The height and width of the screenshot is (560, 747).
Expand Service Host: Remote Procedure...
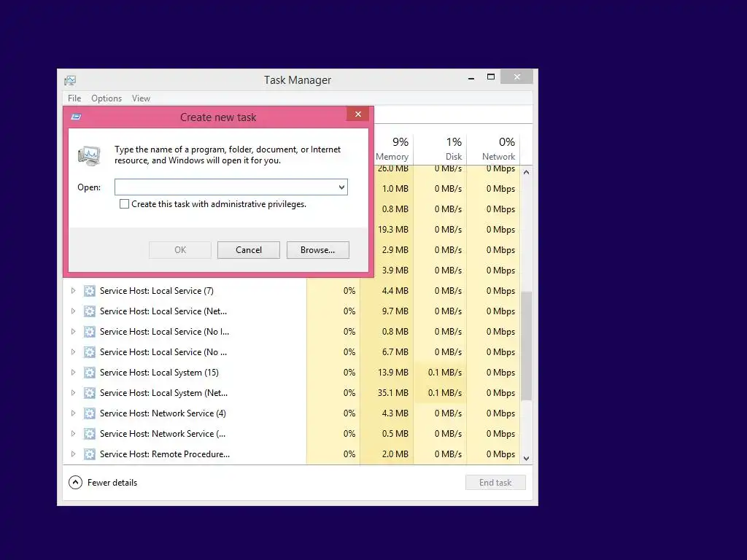tap(73, 454)
